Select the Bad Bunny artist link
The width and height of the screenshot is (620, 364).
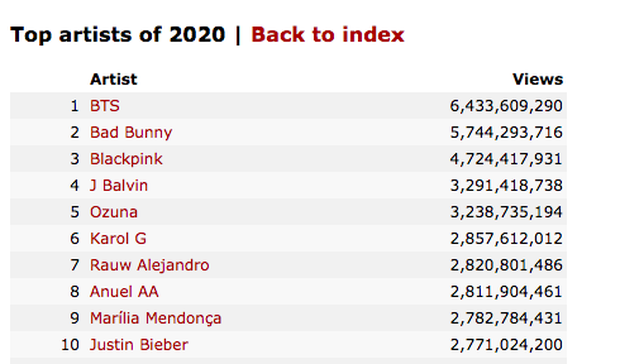(x=131, y=132)
